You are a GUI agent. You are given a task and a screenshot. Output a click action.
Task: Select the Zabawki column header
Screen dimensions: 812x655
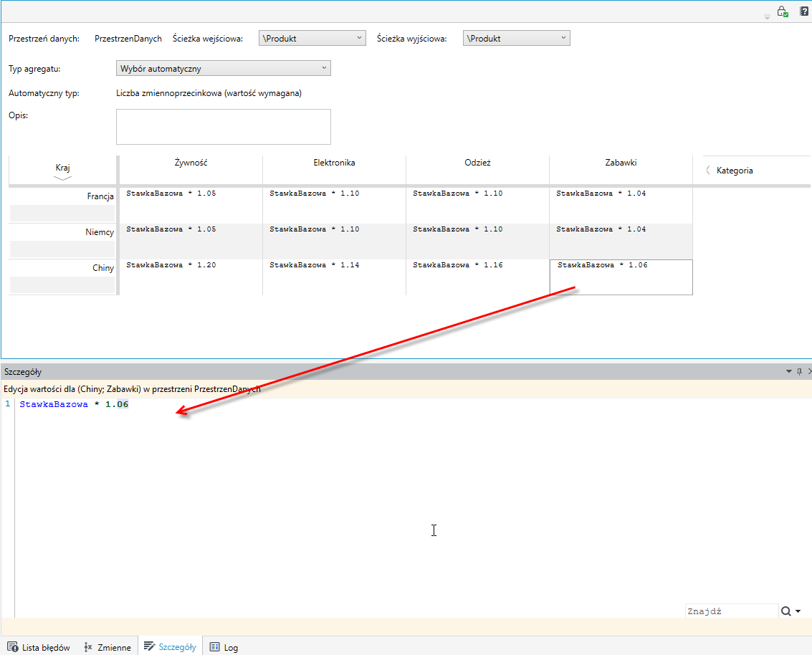(621, 163)
